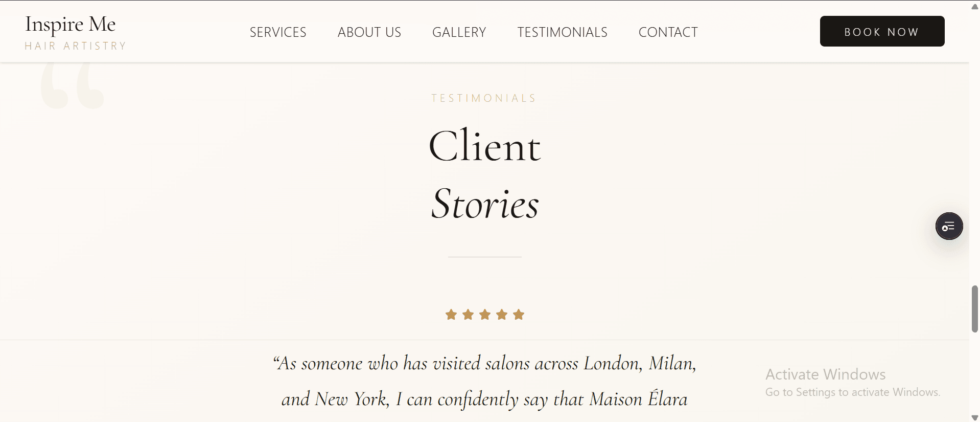Image resolution: width=980 pixels, height=422 pixels.
Task: Select Testimonials in the top navigation
Action: 563,32
